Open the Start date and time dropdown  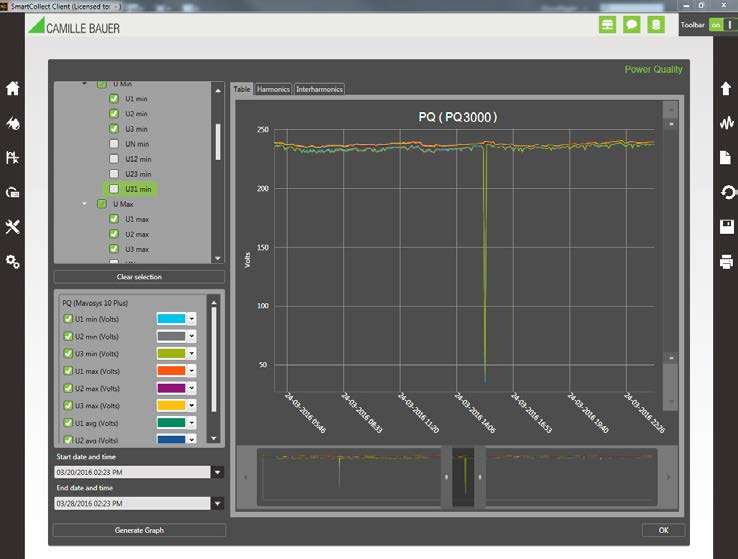(217, 472)
